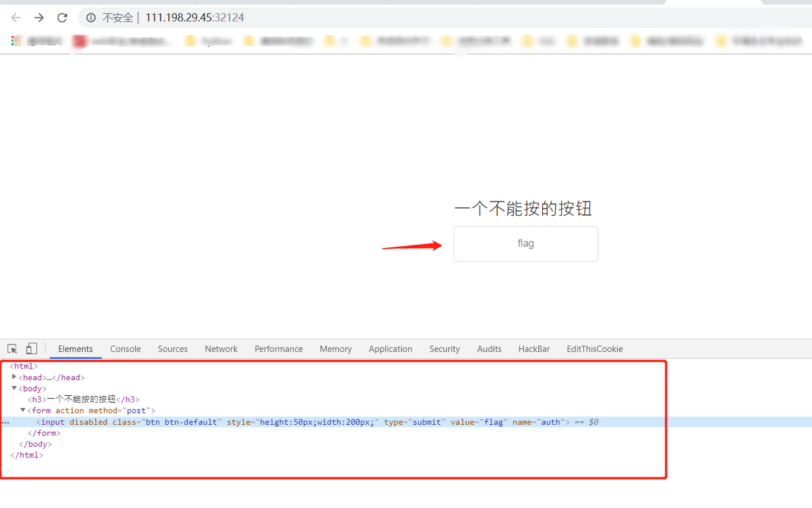812x508 pixels.
Task: Open the Network tab
Action: (221, 349)
